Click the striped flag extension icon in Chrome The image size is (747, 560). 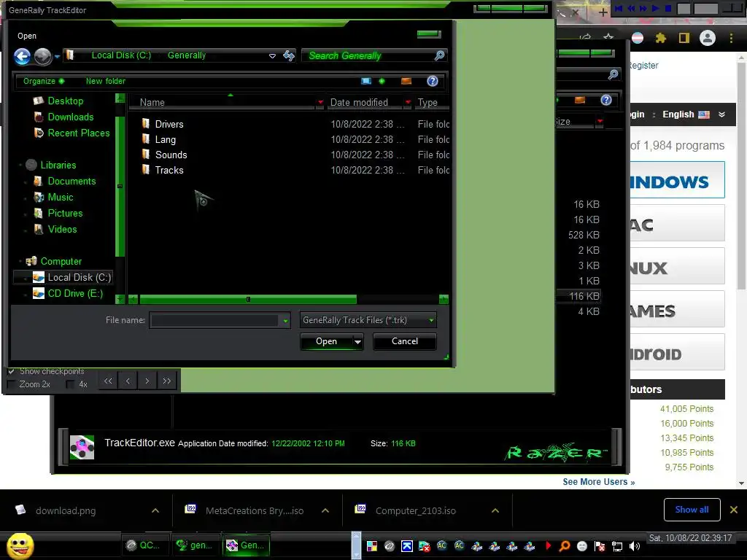[638, 38]
